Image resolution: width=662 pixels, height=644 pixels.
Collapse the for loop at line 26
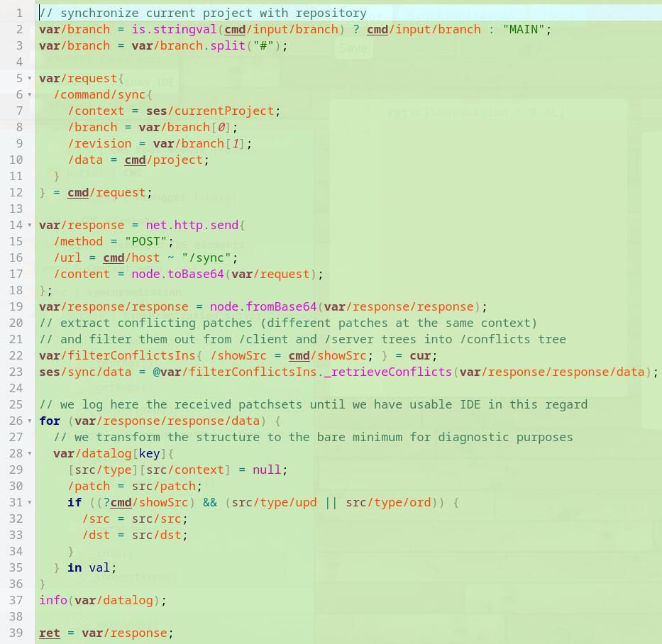coord(29,421)
